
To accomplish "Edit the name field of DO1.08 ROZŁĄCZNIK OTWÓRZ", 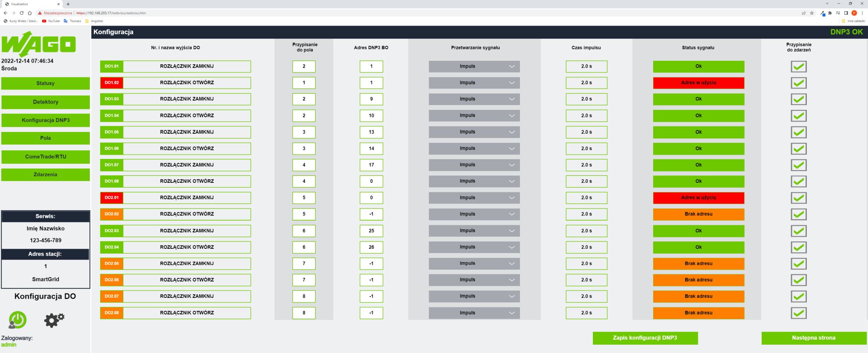I will tap(187, 181).
